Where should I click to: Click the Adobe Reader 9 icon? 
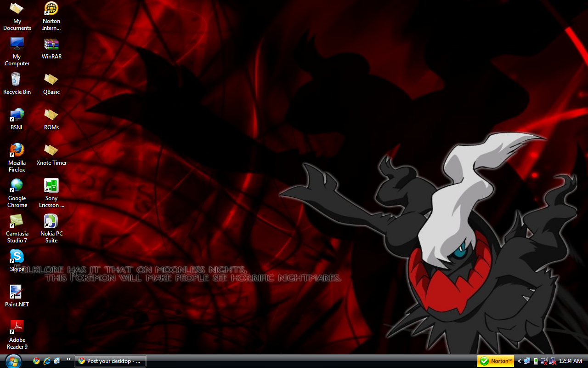[x=17, y=327]
